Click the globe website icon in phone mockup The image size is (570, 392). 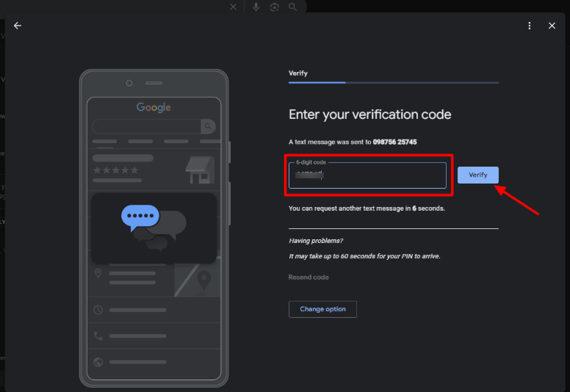click(x=98, y=362)
